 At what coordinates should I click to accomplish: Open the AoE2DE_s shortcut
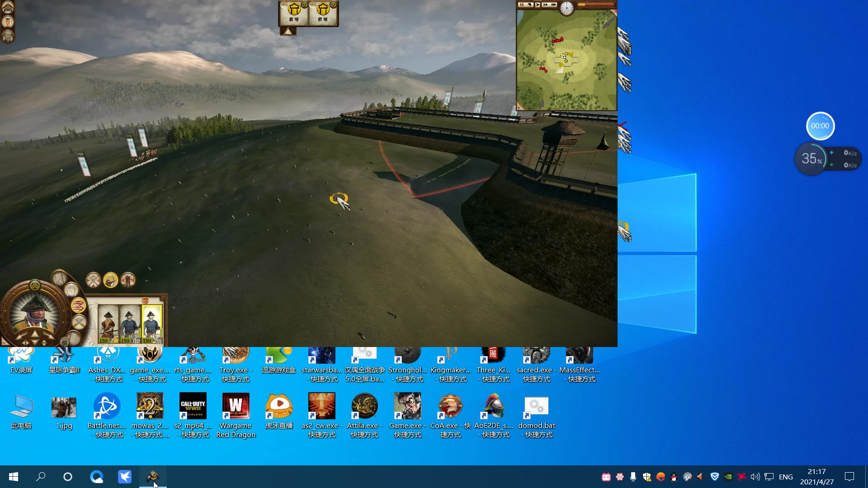coord(494,416)
